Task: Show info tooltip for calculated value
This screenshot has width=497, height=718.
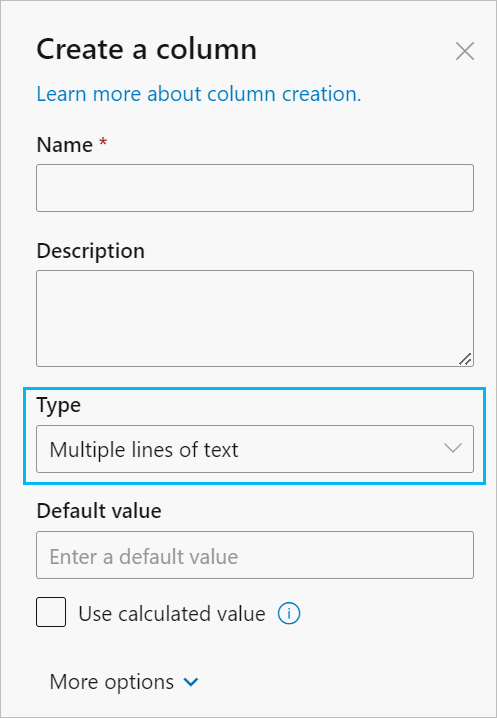Action: pos(289,613)
